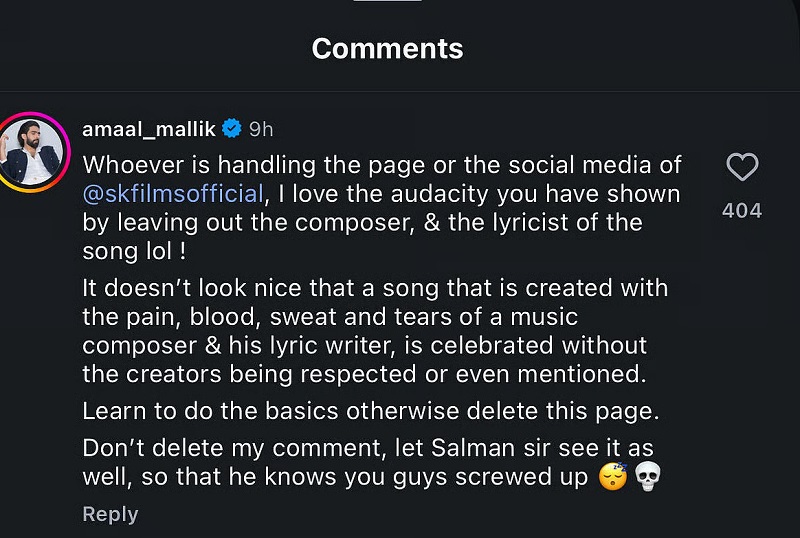Tap the skull emoji

[x=648, y=477]
